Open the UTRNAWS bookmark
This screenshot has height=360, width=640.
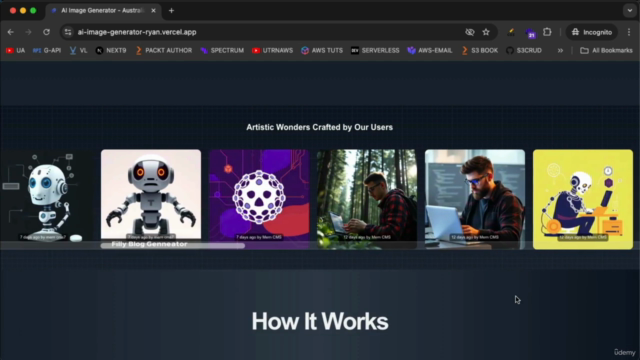[x=273, y=51]
